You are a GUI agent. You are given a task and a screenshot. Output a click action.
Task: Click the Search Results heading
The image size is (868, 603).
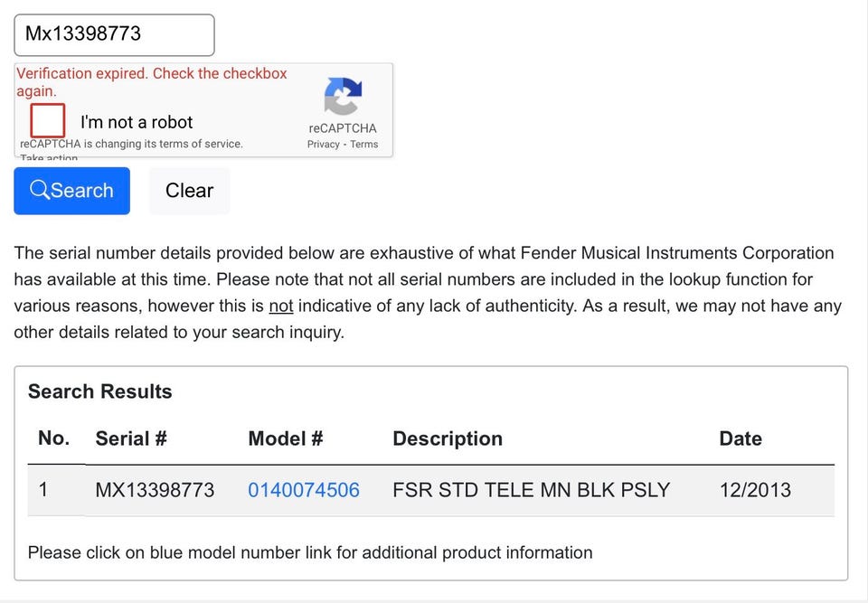click(x=99, y=391)
